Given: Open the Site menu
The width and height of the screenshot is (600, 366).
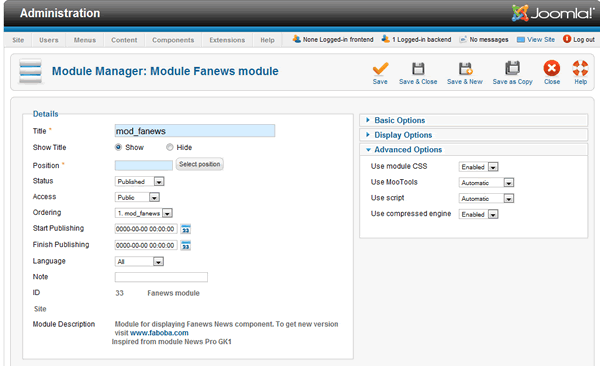Looking at the screenshot, I should (x=18, y=40).
